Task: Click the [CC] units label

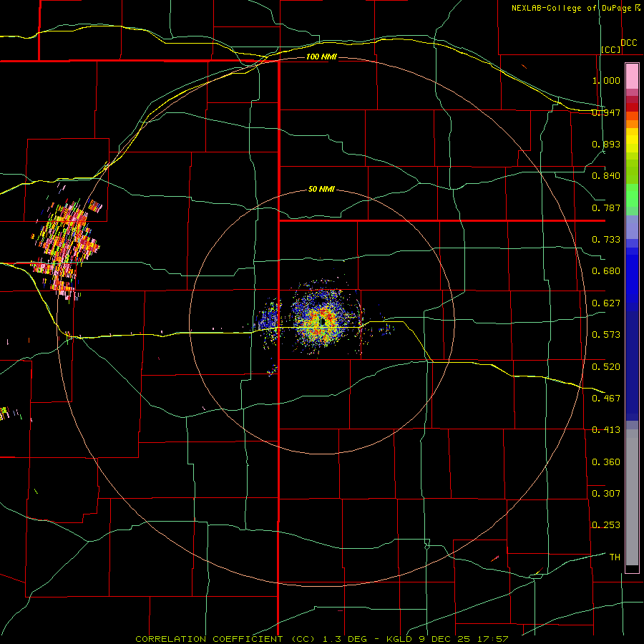Action: point(611,49)
